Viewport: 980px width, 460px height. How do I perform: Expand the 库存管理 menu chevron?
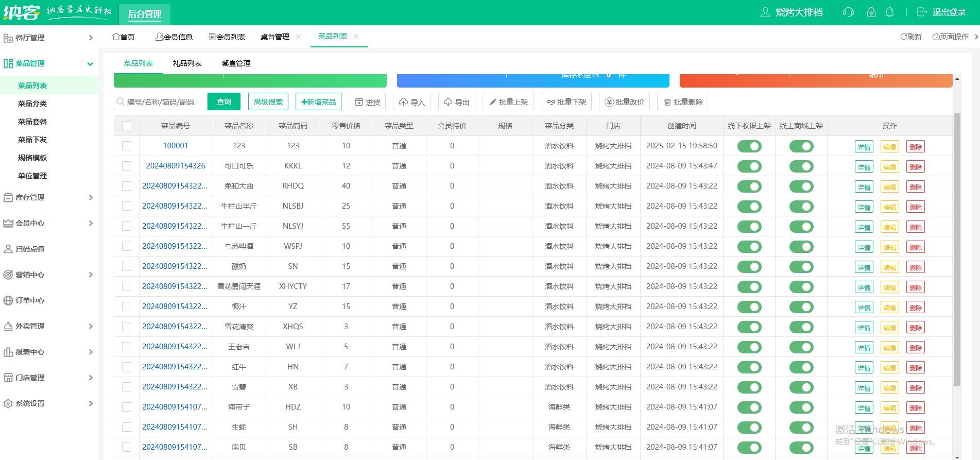tap(91, 197)
